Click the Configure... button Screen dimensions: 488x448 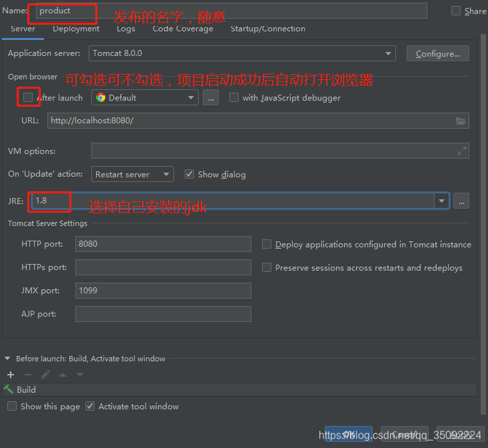coord(437,53)
